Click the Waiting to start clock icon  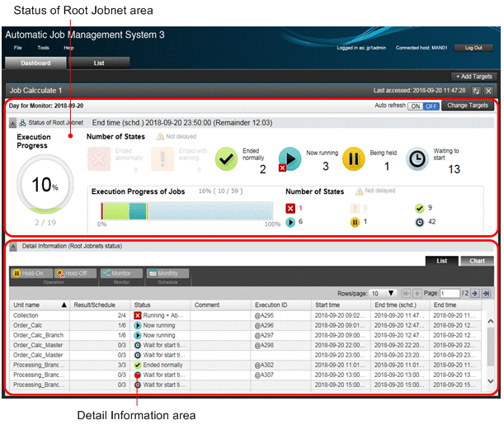point(418,158)
